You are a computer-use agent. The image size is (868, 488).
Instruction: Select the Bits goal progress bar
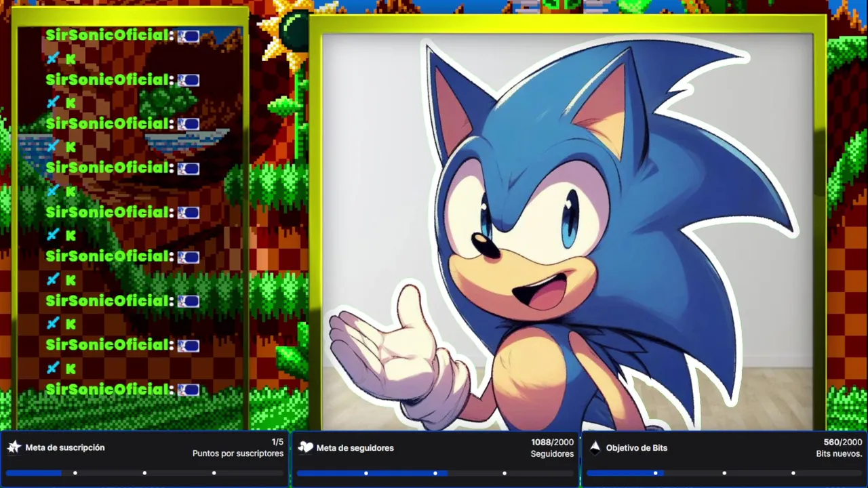(x=724, y=472)
